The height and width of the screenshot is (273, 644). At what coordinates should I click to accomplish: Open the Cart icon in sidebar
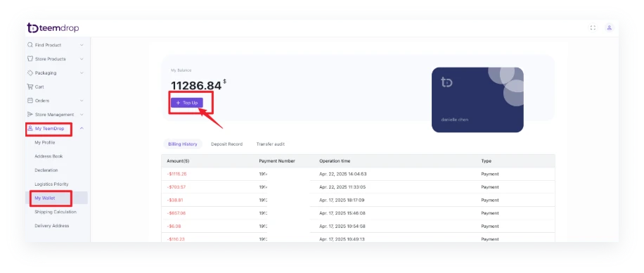click(x=30, y=87)
